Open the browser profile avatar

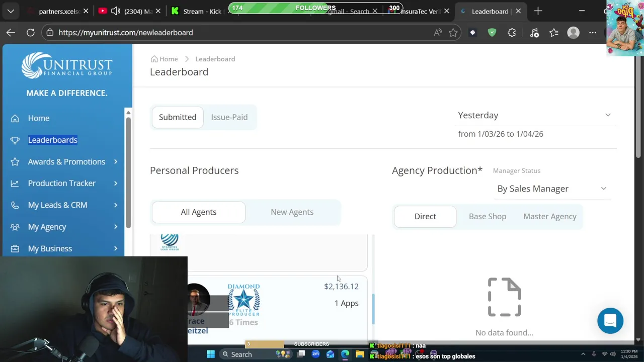coord(573,33)
